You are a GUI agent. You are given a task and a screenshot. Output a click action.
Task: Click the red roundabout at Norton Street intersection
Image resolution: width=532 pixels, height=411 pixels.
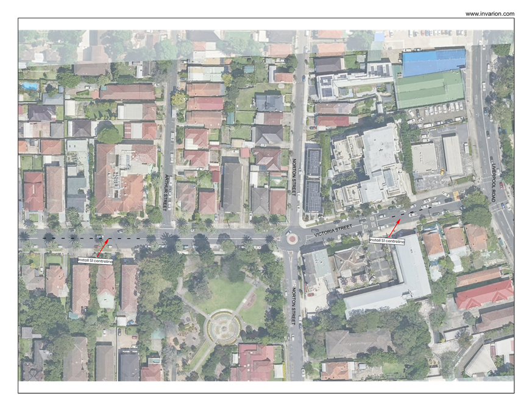pos(293,238)
